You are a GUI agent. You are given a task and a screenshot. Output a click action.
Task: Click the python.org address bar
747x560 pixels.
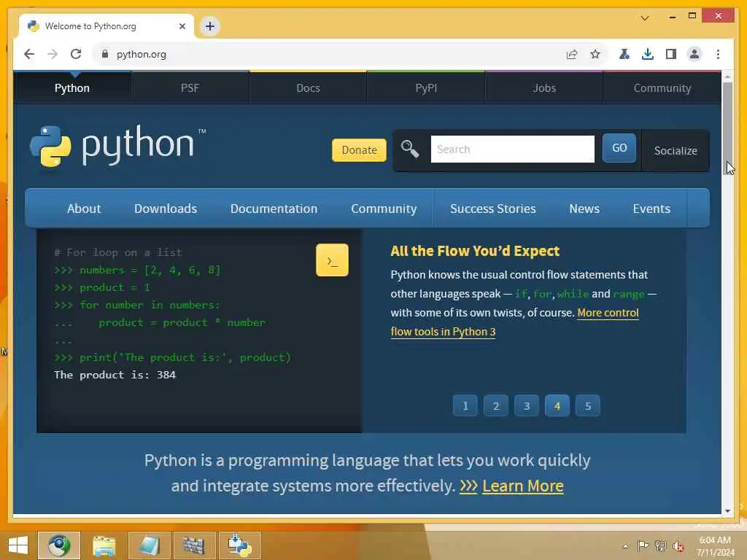[x=333, y=54]
